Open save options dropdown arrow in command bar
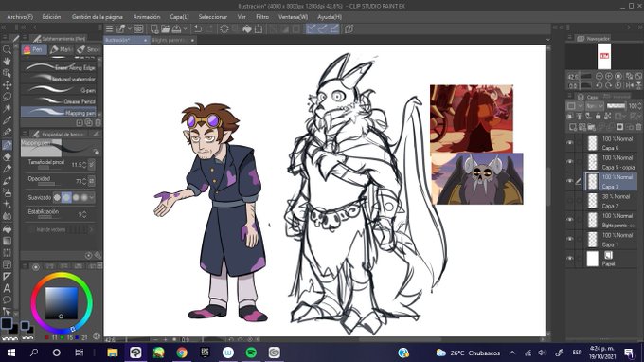 pos(186,28)
